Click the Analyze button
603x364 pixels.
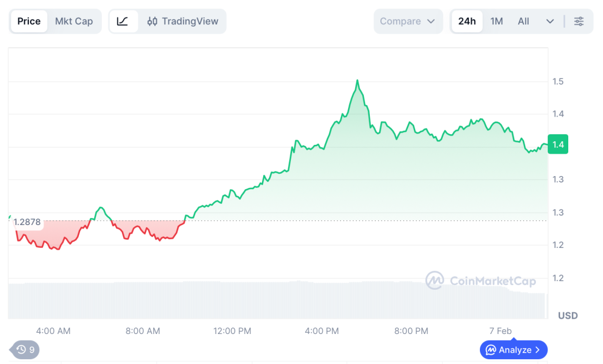click(x=515, y=349)
